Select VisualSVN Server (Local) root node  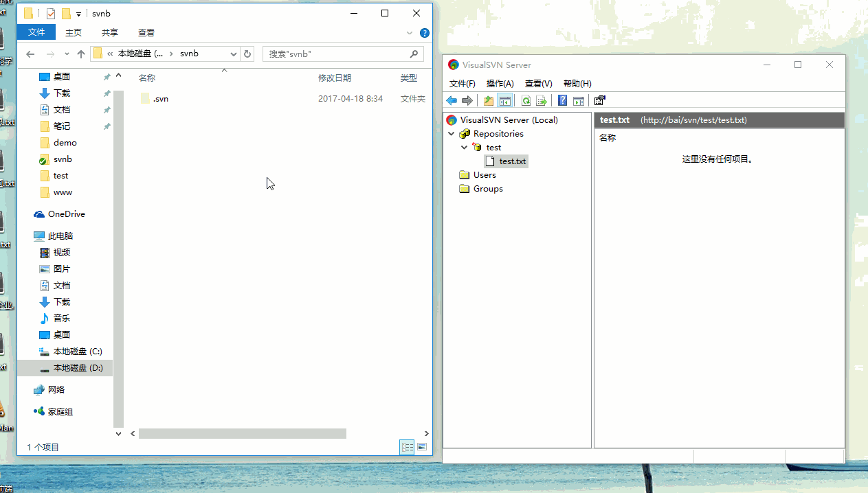click(x=509, y=120)
